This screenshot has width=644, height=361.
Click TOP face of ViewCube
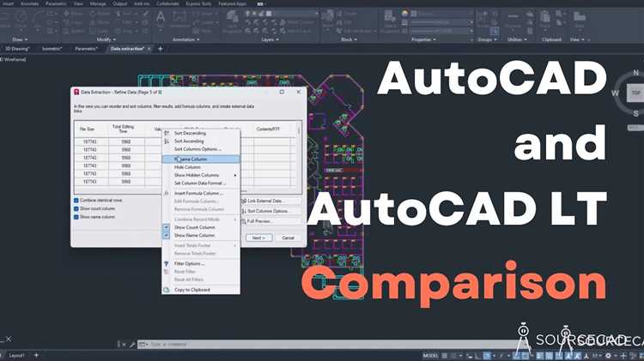coord(635,93)
